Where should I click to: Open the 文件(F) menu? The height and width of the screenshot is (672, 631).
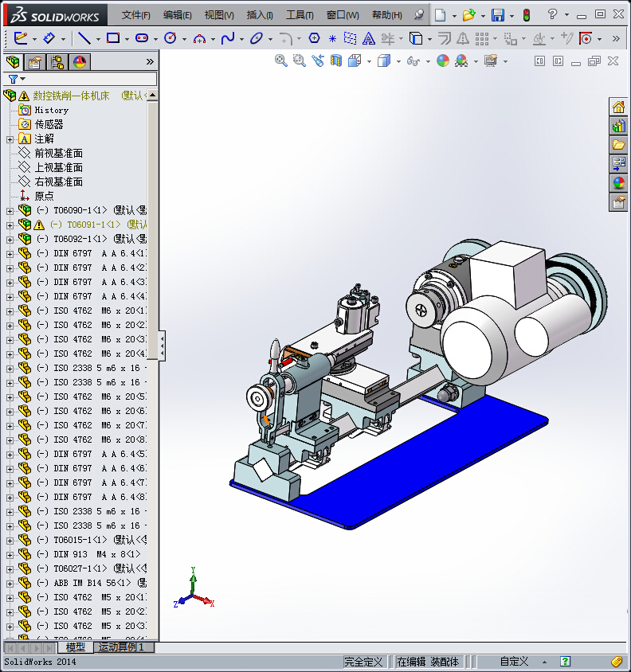tap(136, 15)
